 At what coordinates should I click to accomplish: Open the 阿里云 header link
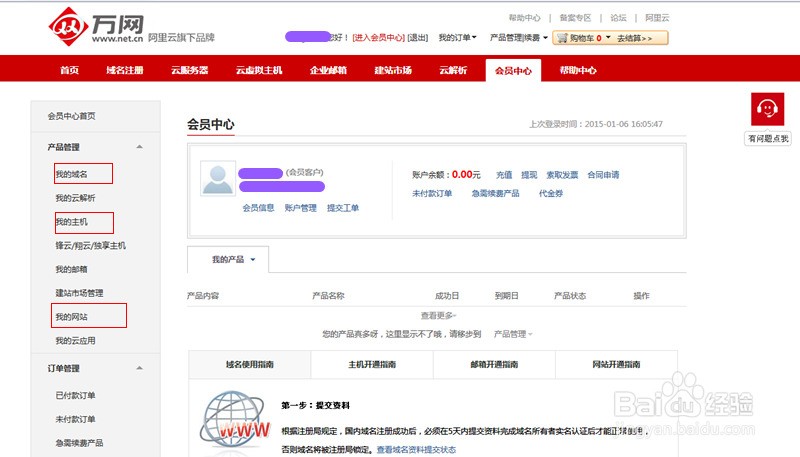click(657, 18)
